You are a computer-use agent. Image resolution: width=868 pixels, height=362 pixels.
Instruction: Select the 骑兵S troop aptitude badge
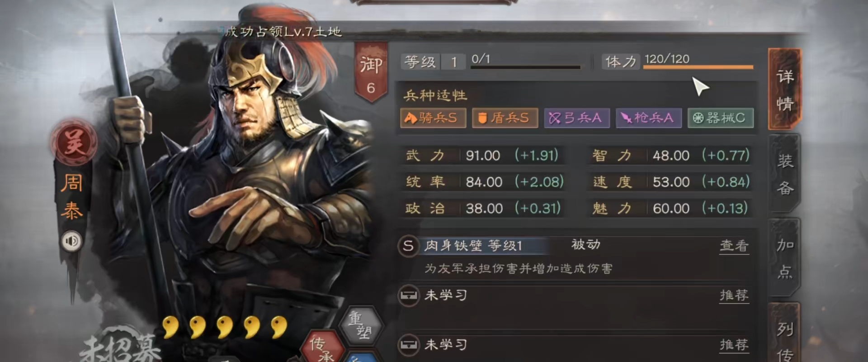pos(433,118)
